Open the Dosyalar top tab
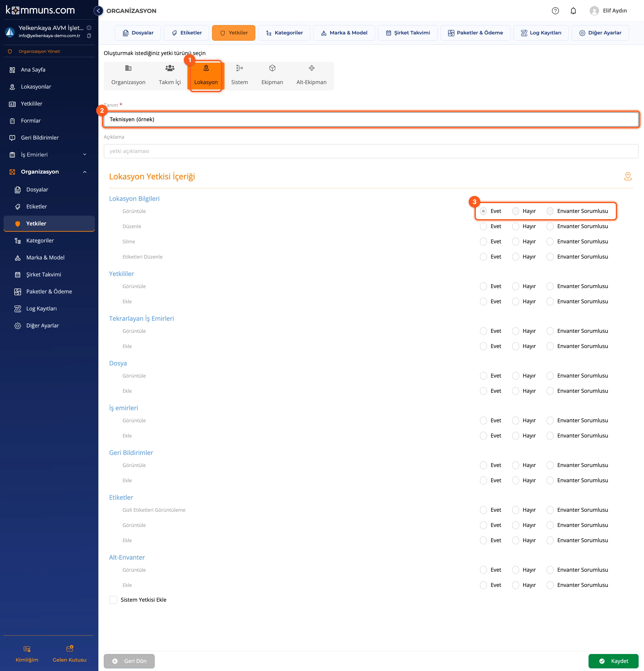This screenshot has height=671, width=644. pyautogui.click(x=138, y=33)
